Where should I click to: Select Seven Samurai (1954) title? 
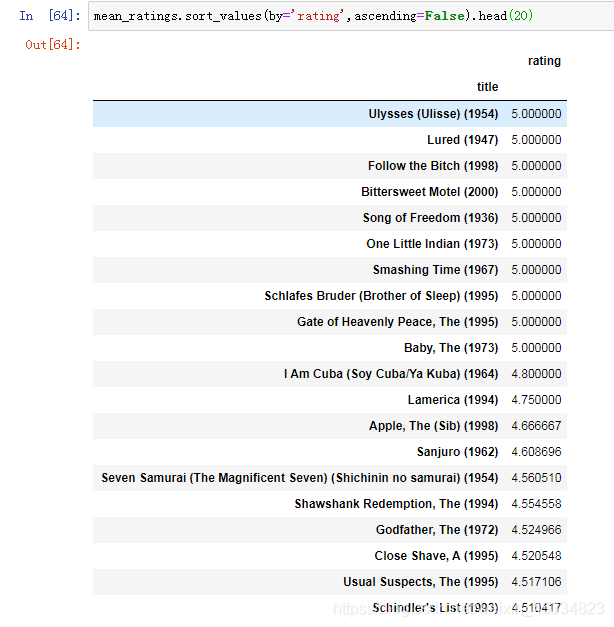[300, 478]
